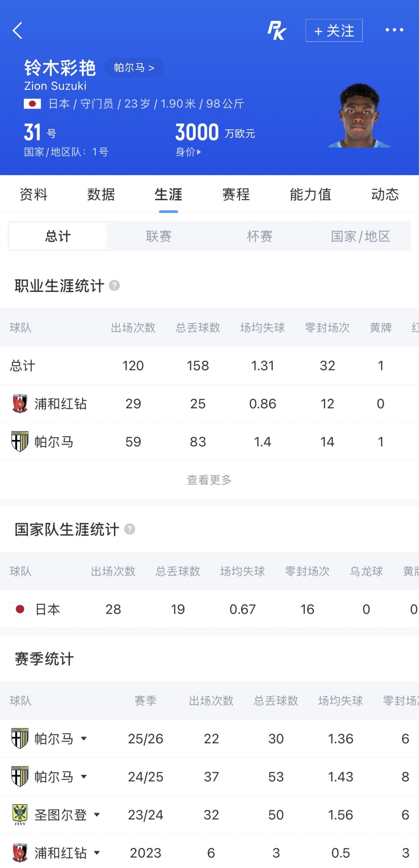Click help icon next to 国家队生涯统计
The image size is (419, 868).
coord(129,529)
